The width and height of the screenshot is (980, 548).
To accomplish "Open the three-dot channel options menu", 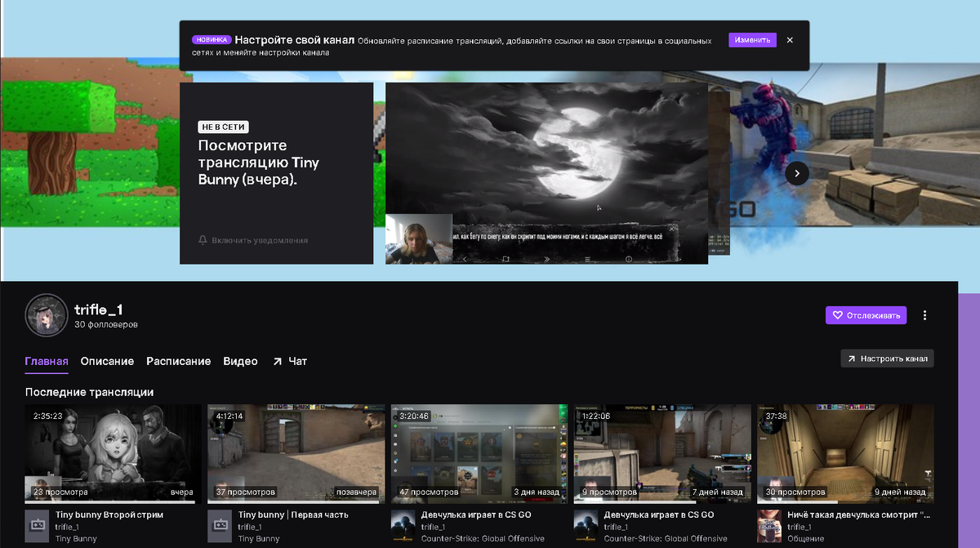I will point(924,315).
